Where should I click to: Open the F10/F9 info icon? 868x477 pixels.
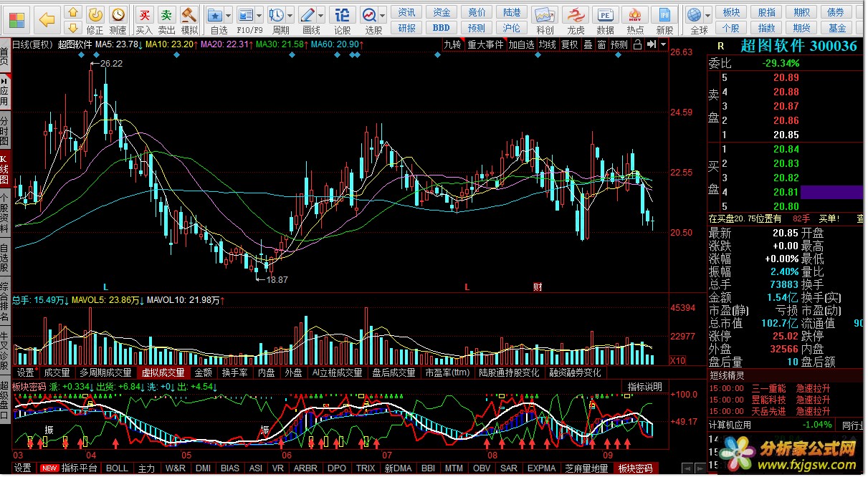(245, 14)
